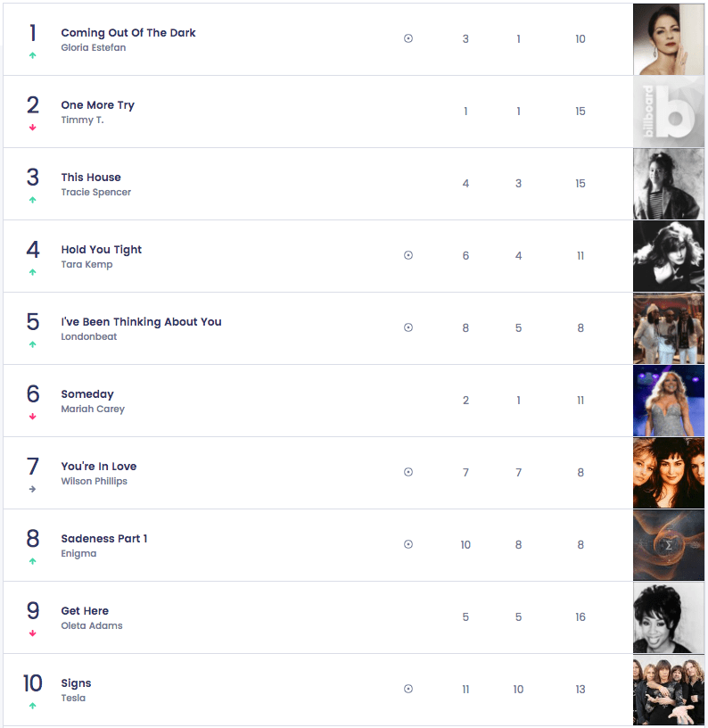Click green up arrow under rank 1
The image size is (708, 728).
[32, 55]
